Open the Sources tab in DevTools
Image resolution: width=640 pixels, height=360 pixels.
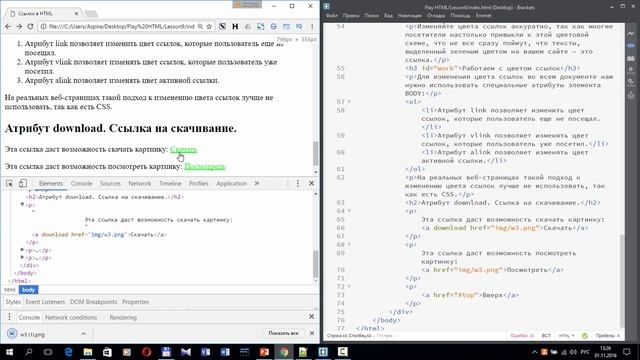pos(110,184)
